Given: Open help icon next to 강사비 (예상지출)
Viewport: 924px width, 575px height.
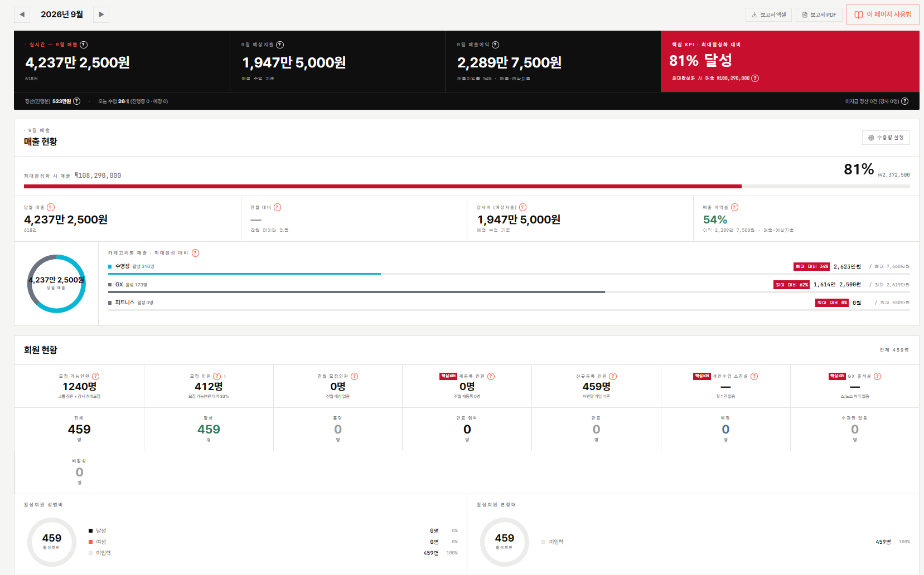Looking at the screenshot, I should 523,207.
